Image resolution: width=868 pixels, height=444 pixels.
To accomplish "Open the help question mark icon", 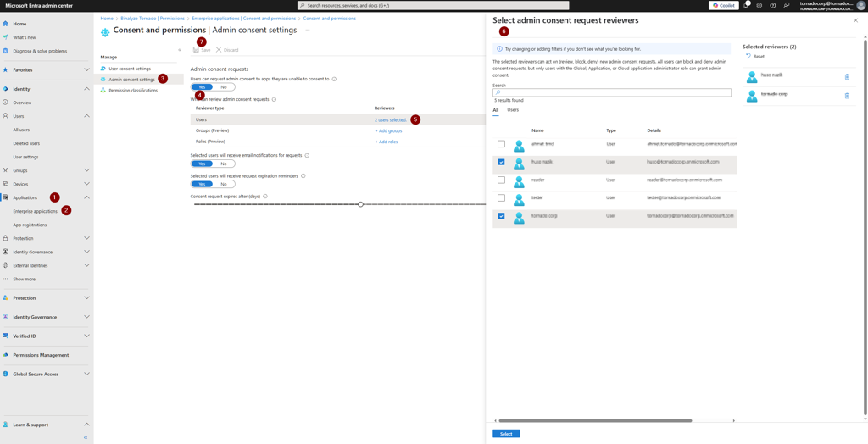I will [x=772, y=5].
